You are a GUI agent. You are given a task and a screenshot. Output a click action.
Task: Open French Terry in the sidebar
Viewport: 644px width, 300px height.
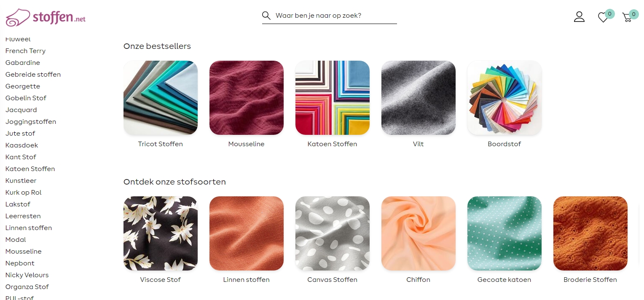(25, 51)
